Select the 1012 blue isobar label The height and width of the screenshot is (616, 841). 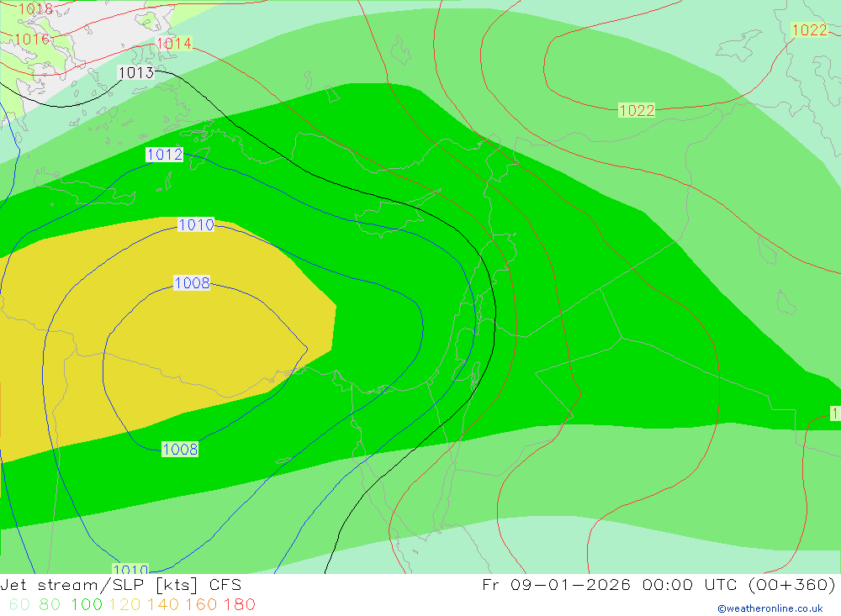(x=164, y=155)
